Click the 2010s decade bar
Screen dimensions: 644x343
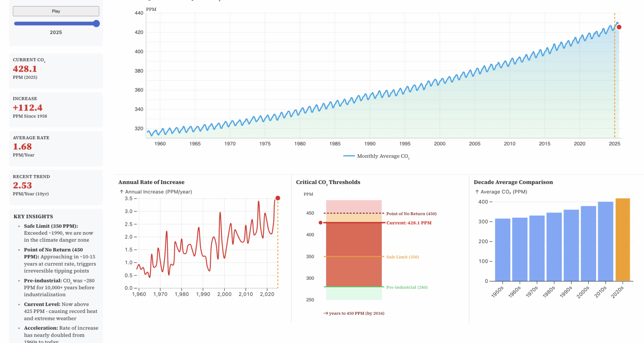pyautogui.click(x=605, y=241)
